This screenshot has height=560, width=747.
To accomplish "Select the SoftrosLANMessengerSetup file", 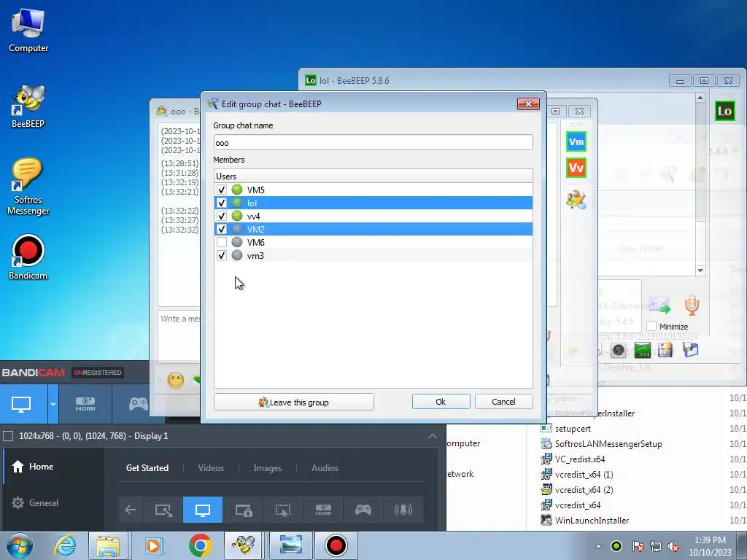I will [608, 444].
